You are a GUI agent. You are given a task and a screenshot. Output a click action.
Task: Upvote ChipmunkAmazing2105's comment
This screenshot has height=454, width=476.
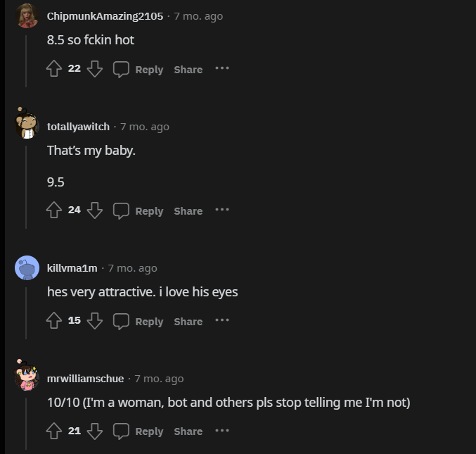coord(54,69)
